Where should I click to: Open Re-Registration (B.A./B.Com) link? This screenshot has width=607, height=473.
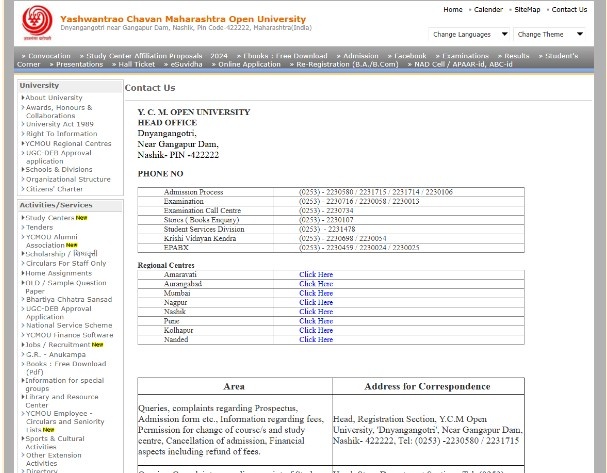pos(347,64)
